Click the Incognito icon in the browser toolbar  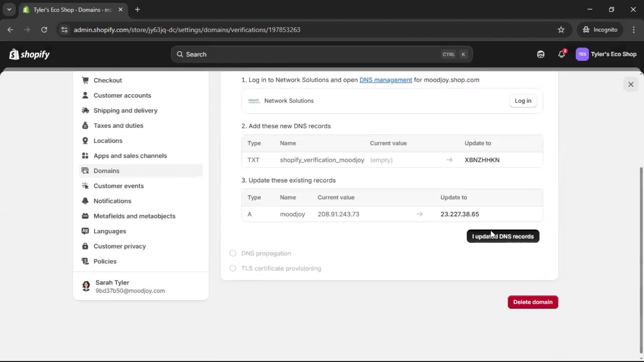coord(586,29)
